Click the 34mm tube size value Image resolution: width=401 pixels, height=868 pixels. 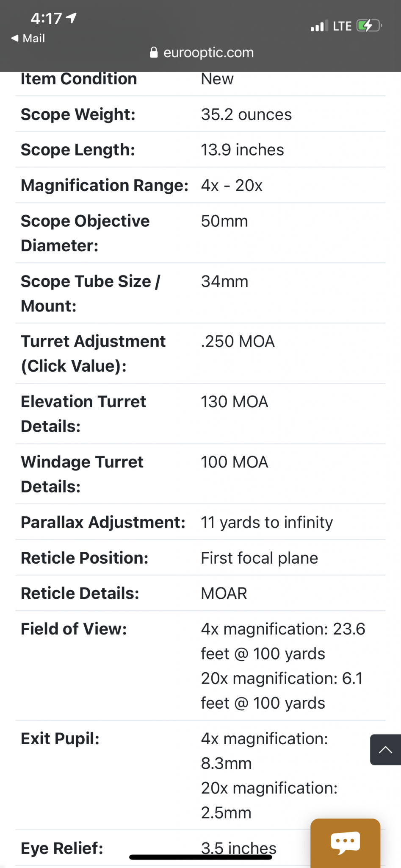coord(224,281)
